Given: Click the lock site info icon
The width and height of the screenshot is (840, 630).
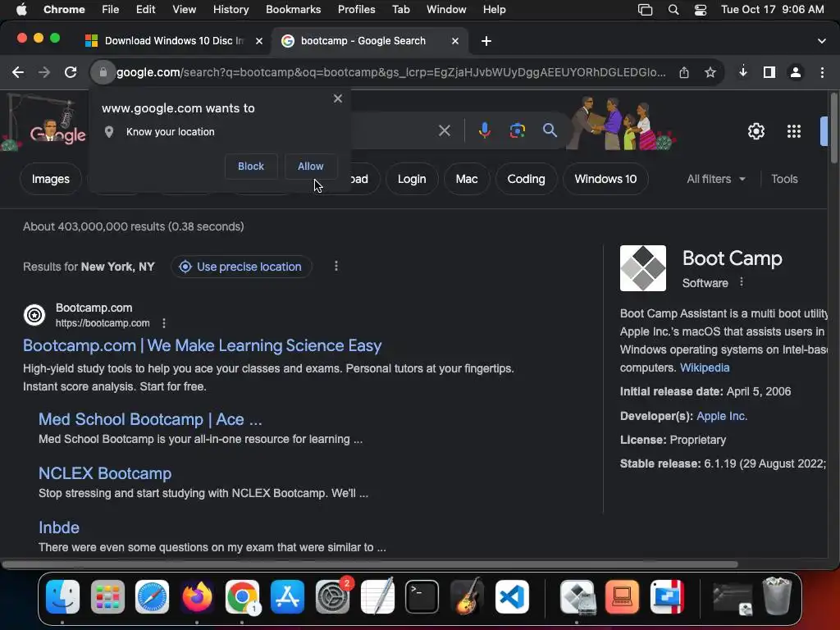Looking at the screenshot, I should pos(103,72).
